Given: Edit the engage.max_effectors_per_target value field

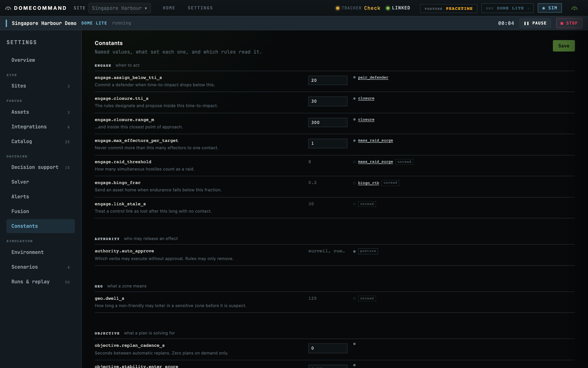Looking at the screenshot, I should 328,143.
